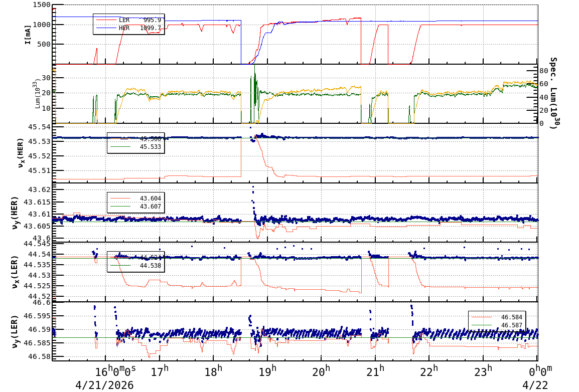Click the Lum(10^33) axis label
Viewport: 579px width, 392px height.
point(38,94)
